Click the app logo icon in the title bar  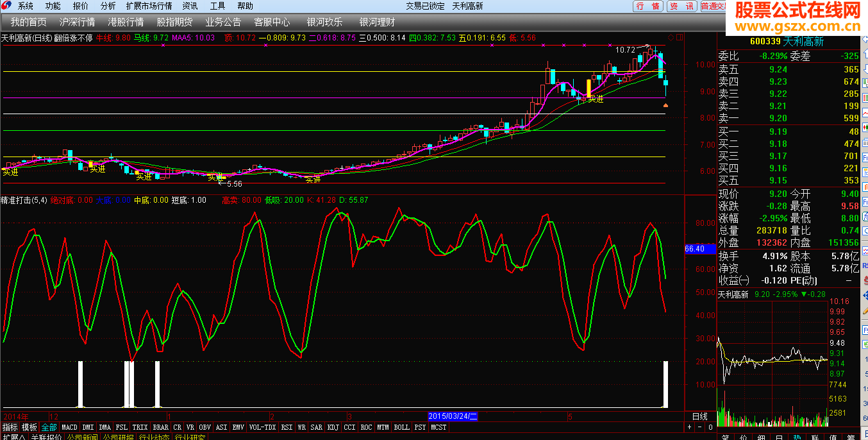tap(6, 6)
